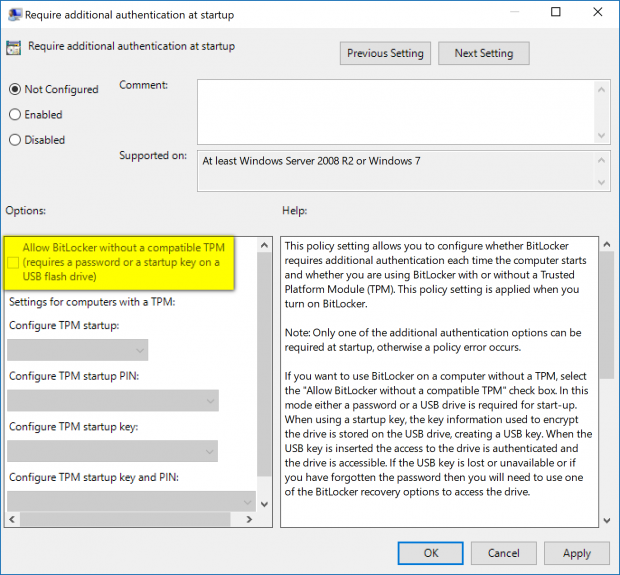Expand the Configure TPM startup PIN dropdown

[x=112, y=401]
